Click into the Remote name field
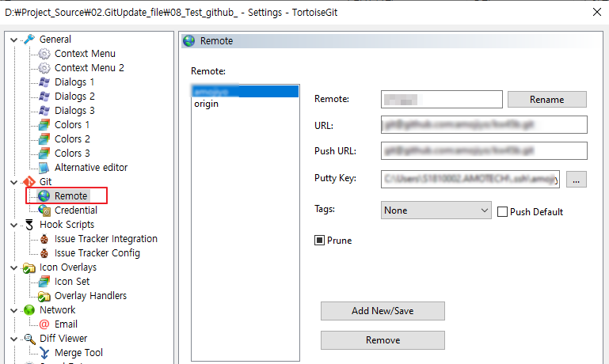Screen dimensions: 609x364 click(x=441, y=100)
